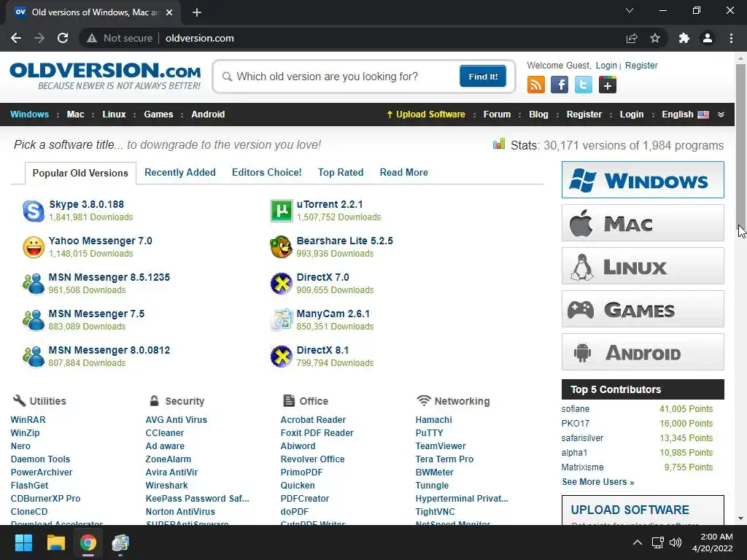Click the big Linux platform button
Viewport: 747px width, 560px height.
coord(643,265)
